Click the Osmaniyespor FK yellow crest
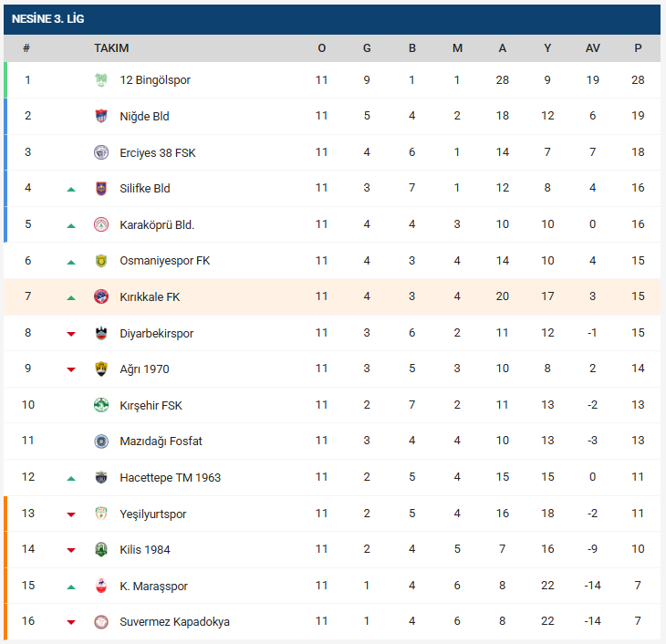This screenshot has width=666, height=644. [x=101, y=261]
